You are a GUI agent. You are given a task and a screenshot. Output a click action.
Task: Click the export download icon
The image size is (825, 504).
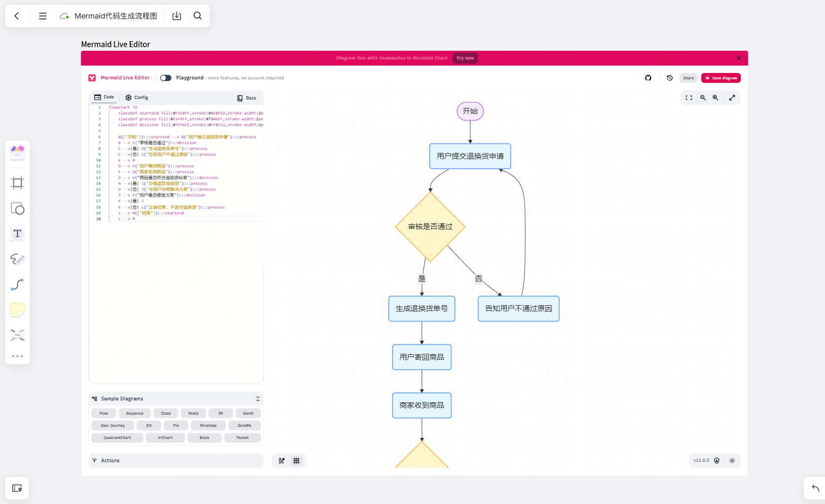pyautogui.click(x=177, y=16)
